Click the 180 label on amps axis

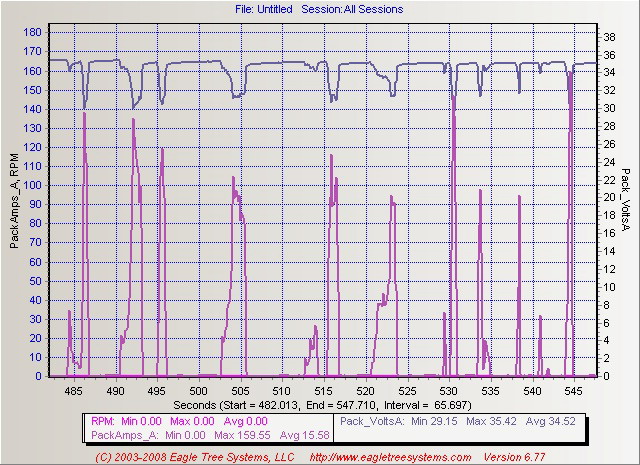pyautogui.click(x=33, y=32)
